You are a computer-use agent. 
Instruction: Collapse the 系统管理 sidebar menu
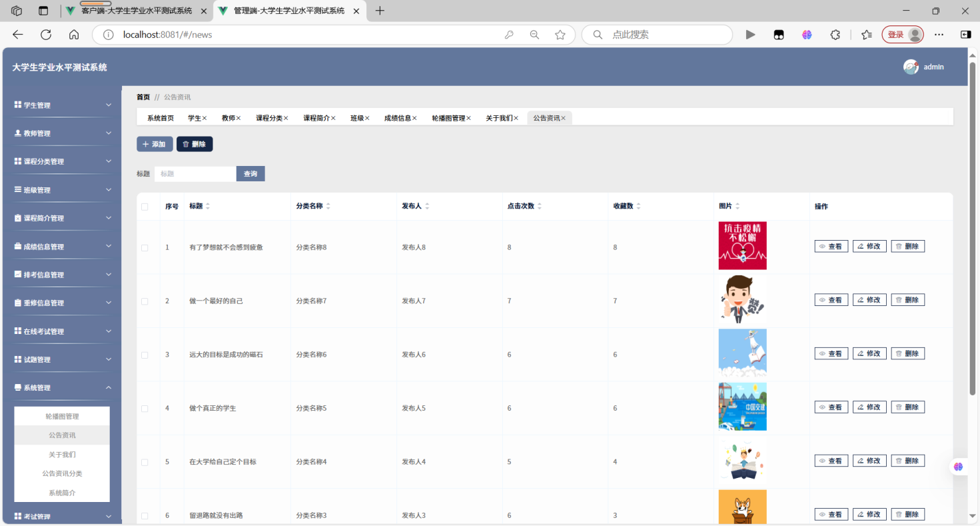pyautogui.click(x=63, y=387)
